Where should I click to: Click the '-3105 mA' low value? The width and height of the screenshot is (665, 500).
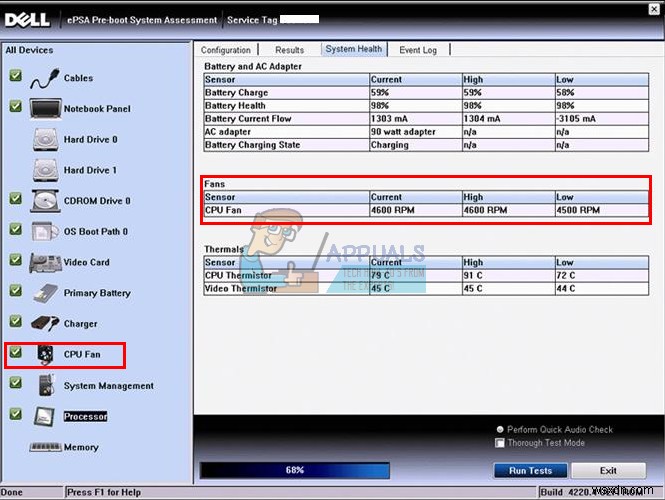576,119
